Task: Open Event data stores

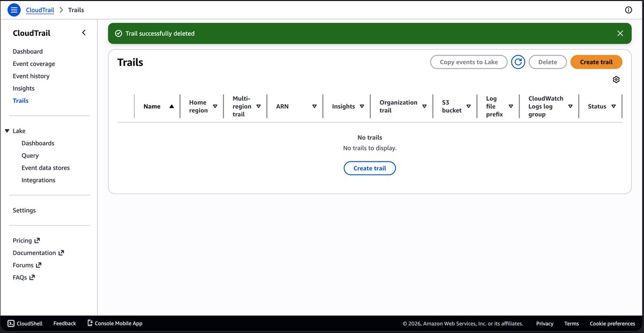Action: (x=46, y=168)
